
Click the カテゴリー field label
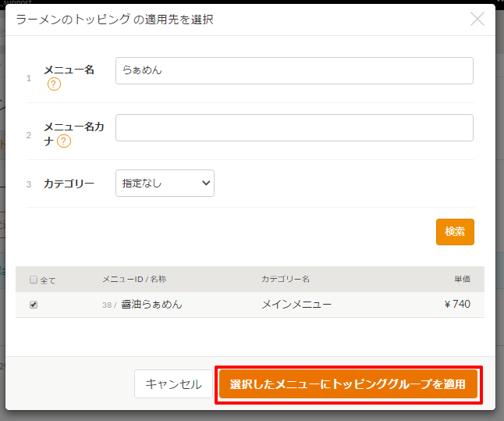(69, 184)
